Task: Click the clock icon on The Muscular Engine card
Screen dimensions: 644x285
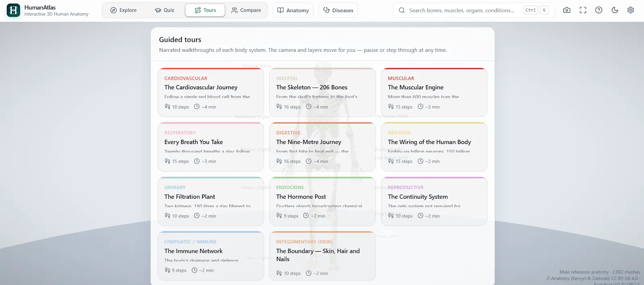Action: (421, 107)
